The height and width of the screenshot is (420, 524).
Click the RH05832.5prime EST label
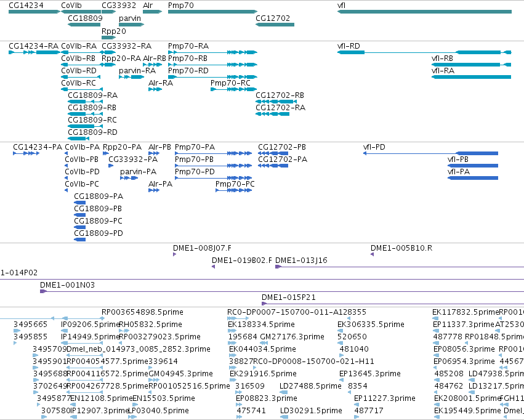point(151,325)
